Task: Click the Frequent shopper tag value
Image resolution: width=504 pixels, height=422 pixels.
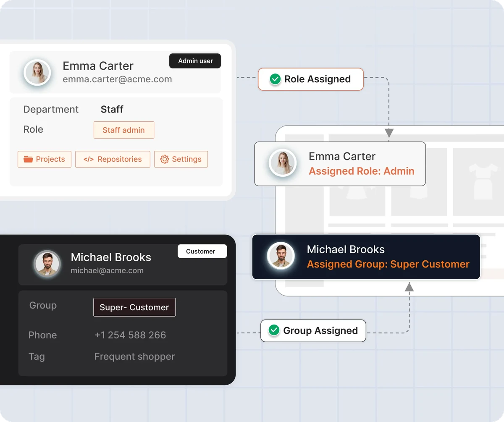Action: point(134,356)
